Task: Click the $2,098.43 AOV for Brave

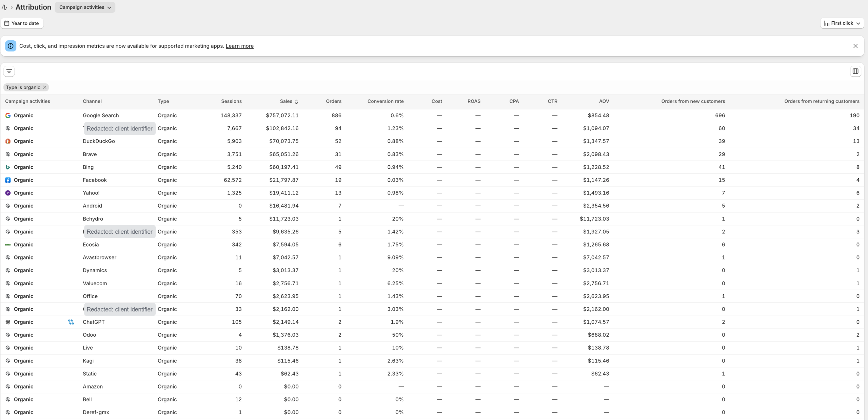Action: point(596,154)
